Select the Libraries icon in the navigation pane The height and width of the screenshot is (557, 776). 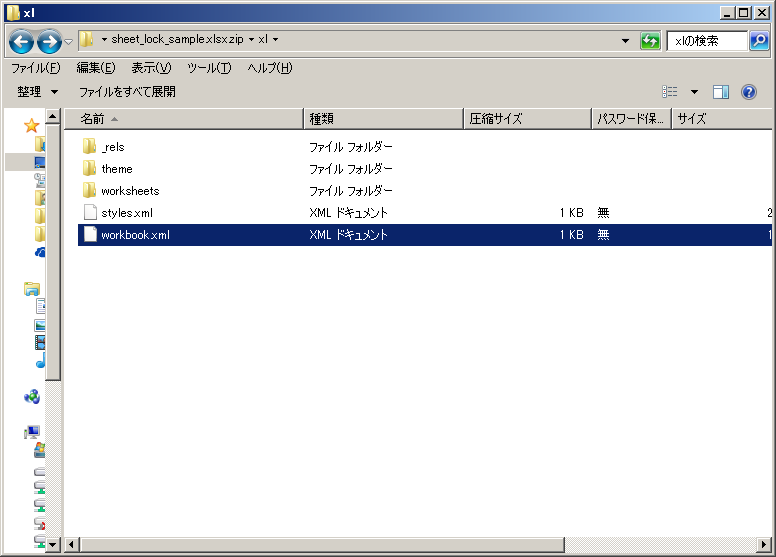click(x=32, y=289)
